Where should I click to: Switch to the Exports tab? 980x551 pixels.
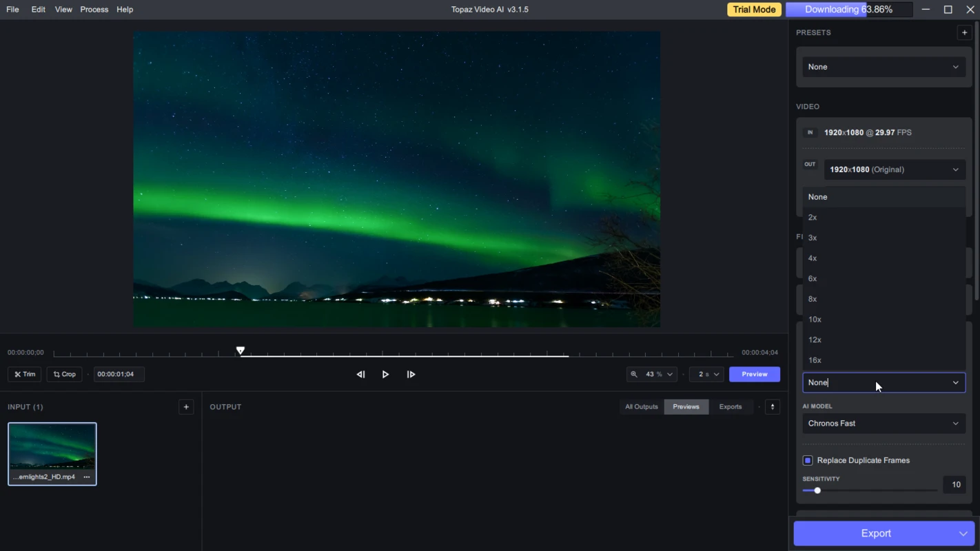(x=730, y=407)
